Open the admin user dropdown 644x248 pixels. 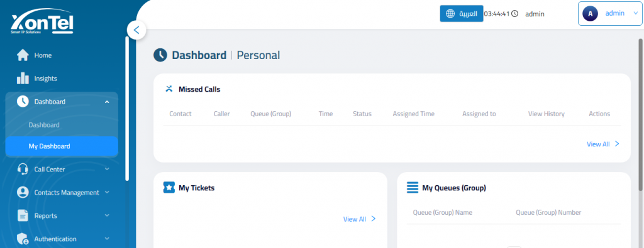coord(609,14)
